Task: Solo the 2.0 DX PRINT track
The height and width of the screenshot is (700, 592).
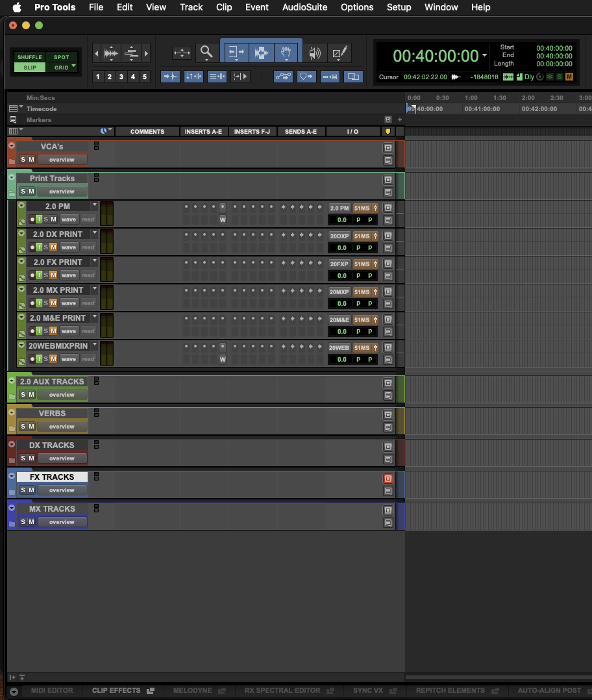Action: tap(47, 247)
